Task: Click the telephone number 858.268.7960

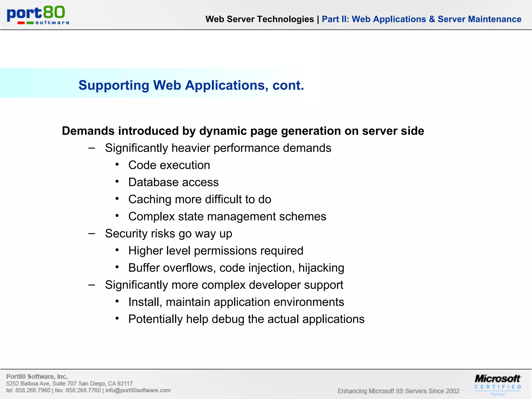Action: [x=33, y=390]
